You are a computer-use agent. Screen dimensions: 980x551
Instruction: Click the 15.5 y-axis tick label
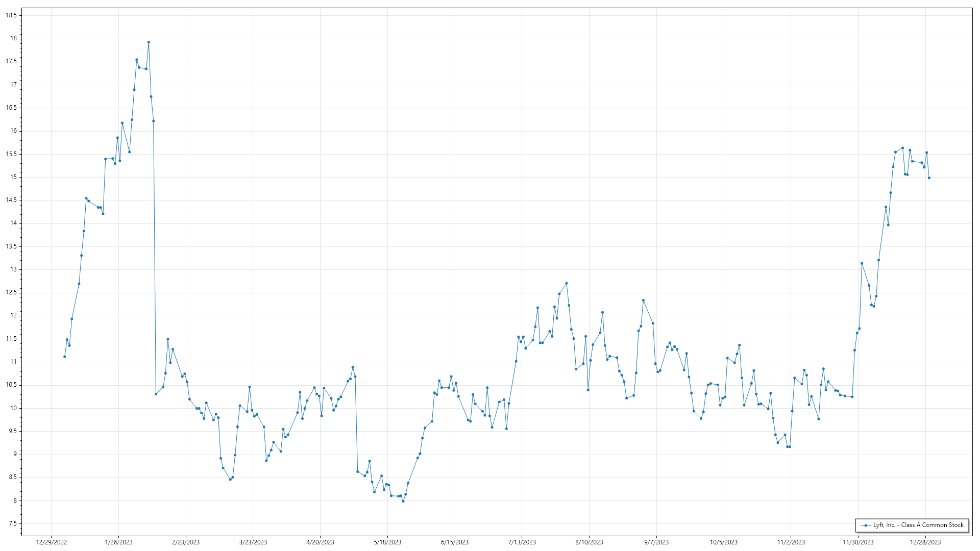(x=11, y=154)
